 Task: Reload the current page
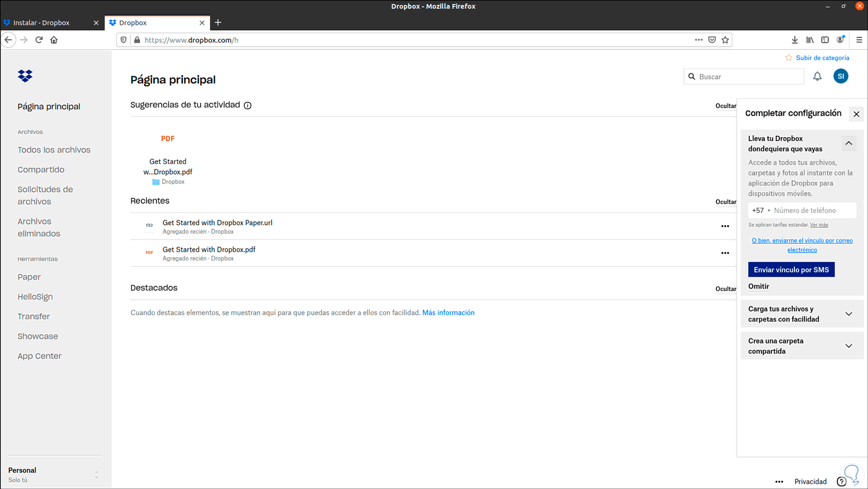tap(39, 40)
